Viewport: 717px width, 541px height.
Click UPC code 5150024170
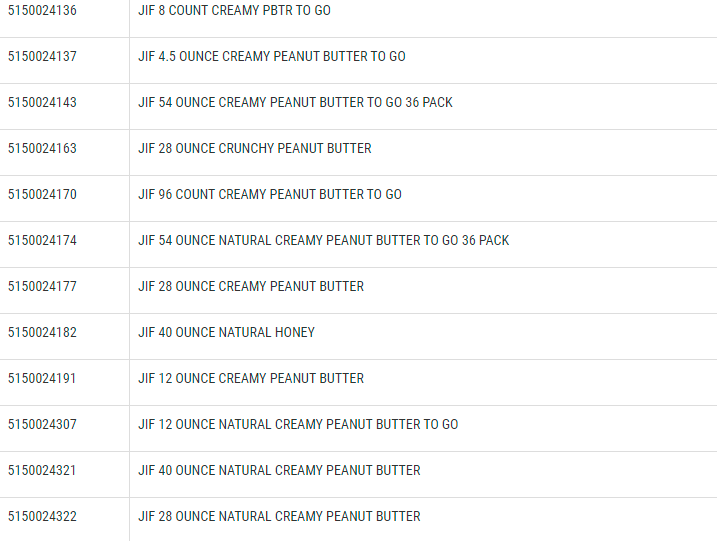click(x=42, y=194)
